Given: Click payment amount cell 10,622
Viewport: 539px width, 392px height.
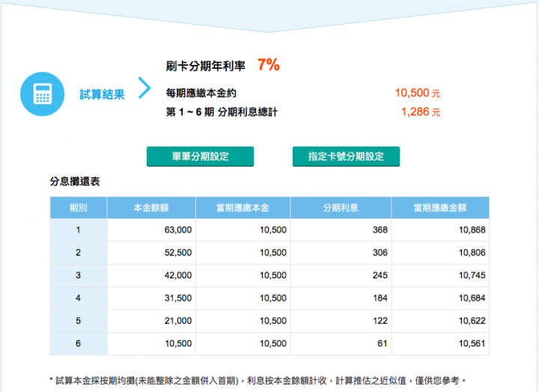Looking at the screenshot, I should 440,320.
